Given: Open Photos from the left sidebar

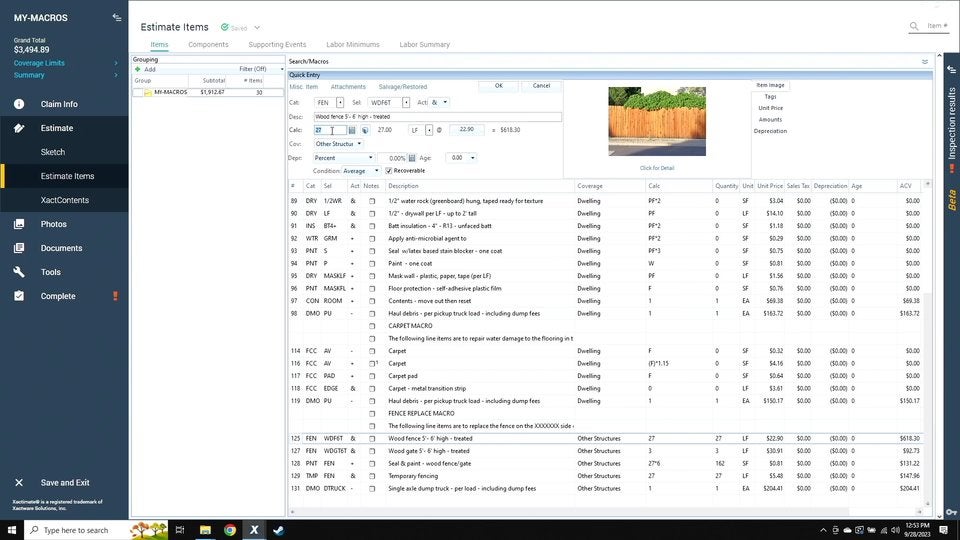Looking at the screenshot, I should pos(53,224).
